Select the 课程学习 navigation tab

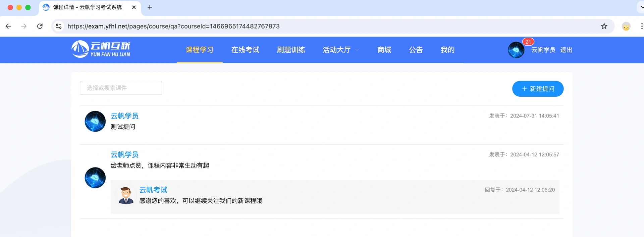pos(200,50)
